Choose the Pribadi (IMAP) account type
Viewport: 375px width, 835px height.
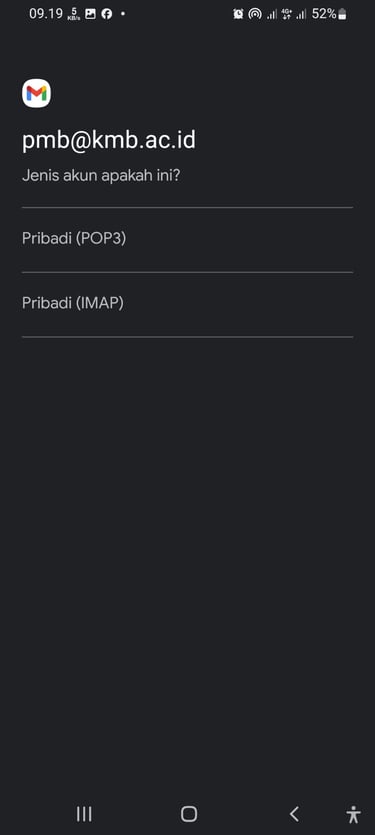click(x=188, y=304)
